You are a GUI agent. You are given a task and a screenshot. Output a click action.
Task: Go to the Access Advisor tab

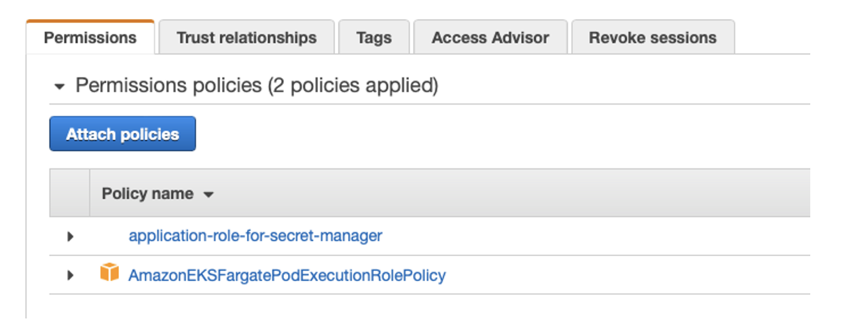point(490,38)
